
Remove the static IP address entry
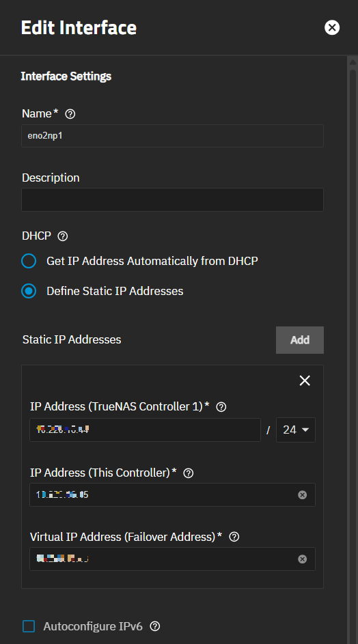tap(305, 381)
